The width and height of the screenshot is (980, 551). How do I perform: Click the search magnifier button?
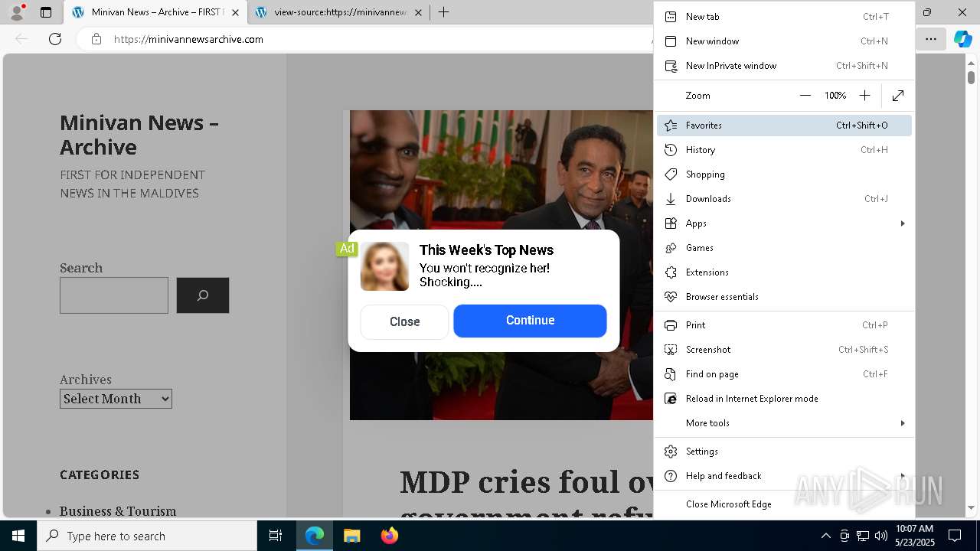pyautogui.click(x=203, y=295)
